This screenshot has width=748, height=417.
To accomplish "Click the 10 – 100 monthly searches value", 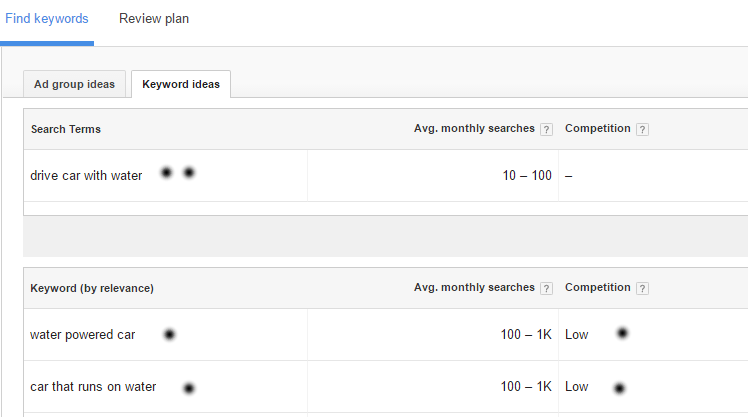I will click(526, 176).
